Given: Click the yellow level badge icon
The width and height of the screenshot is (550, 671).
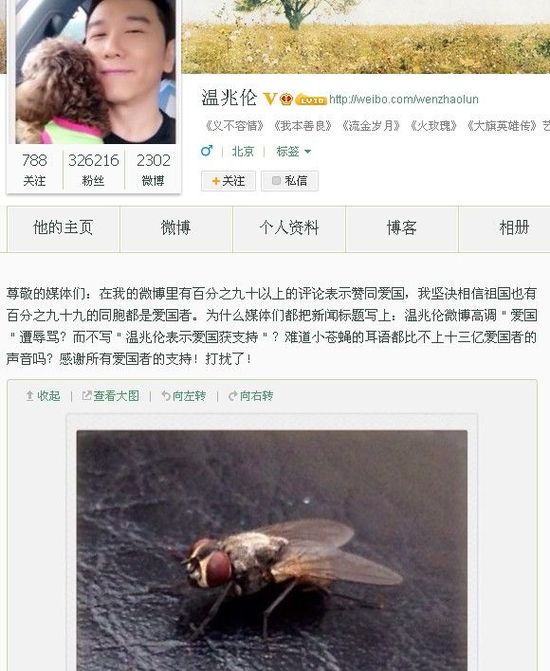Looking at the screenshot, I should click(311, 100).
